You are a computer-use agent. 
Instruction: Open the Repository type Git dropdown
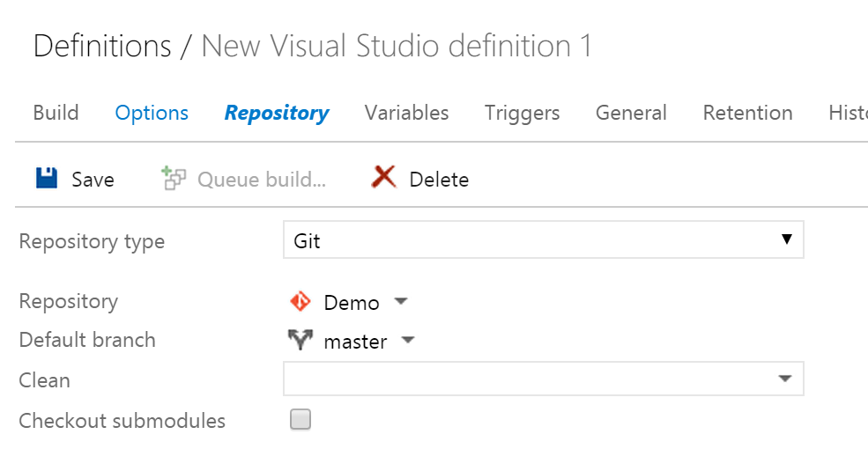pyautogui.click(x=543, y=240)
